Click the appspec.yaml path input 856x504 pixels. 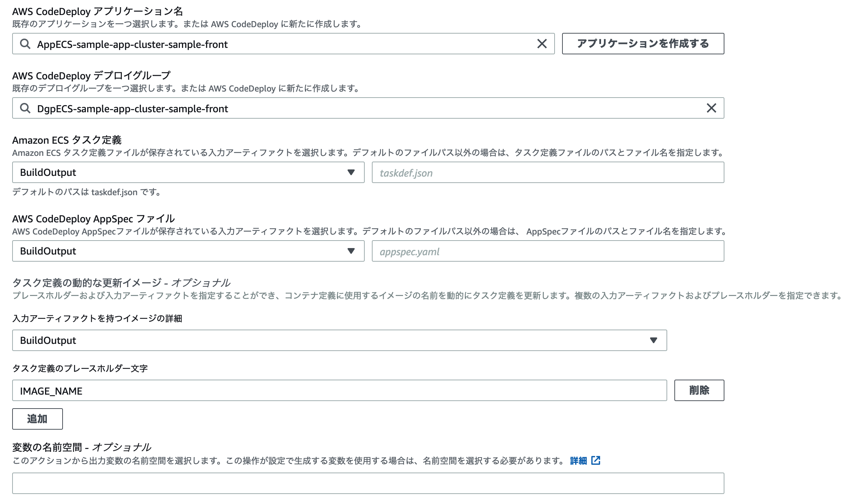548,251
